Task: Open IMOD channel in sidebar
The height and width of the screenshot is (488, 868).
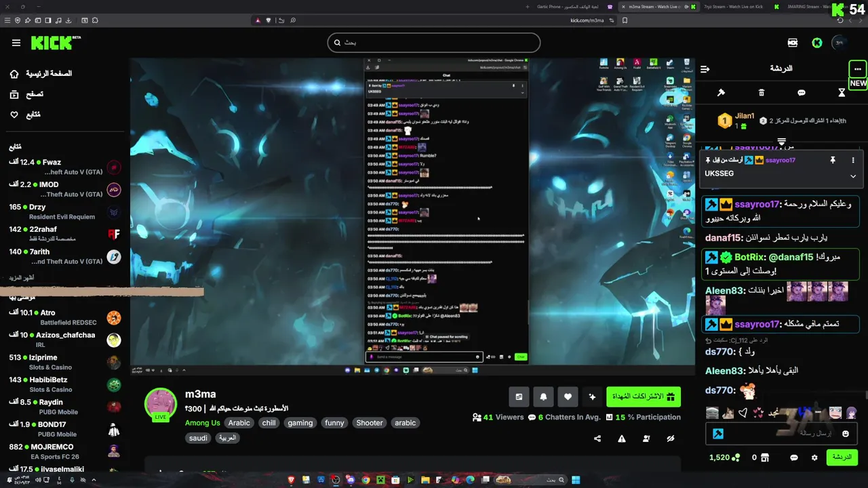Action: tap(64, 189)
